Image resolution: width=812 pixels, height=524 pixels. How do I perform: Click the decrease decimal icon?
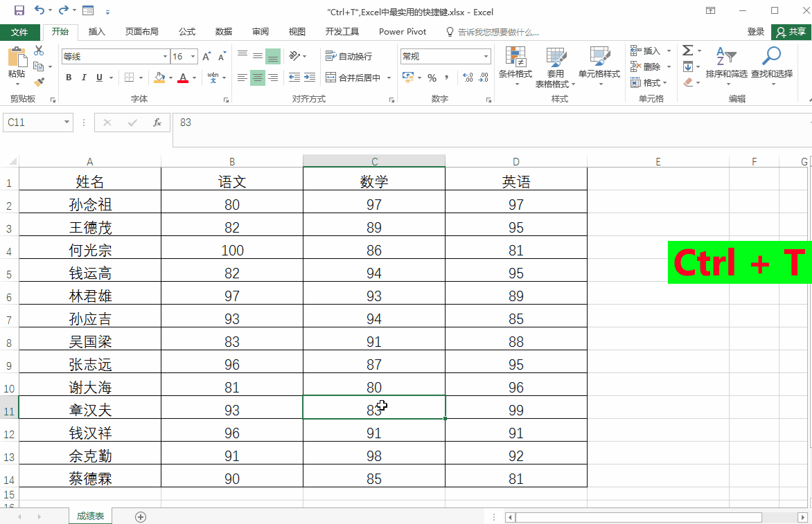tap(483, 78)
